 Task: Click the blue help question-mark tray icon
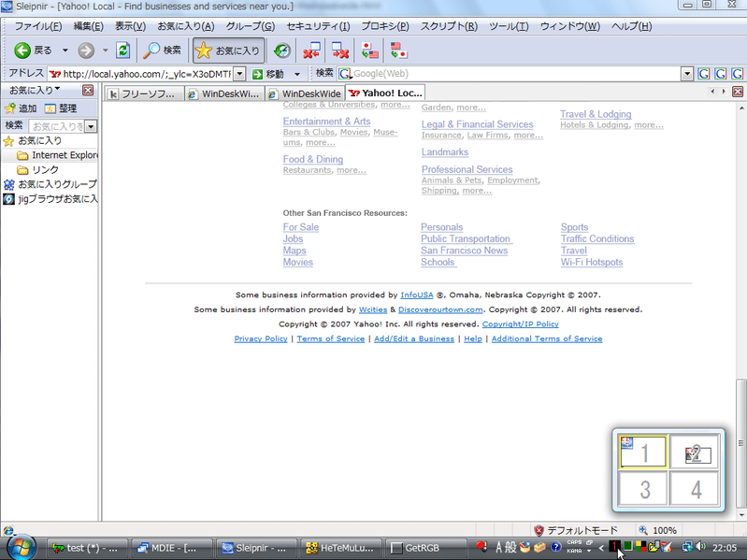[555, 548]
